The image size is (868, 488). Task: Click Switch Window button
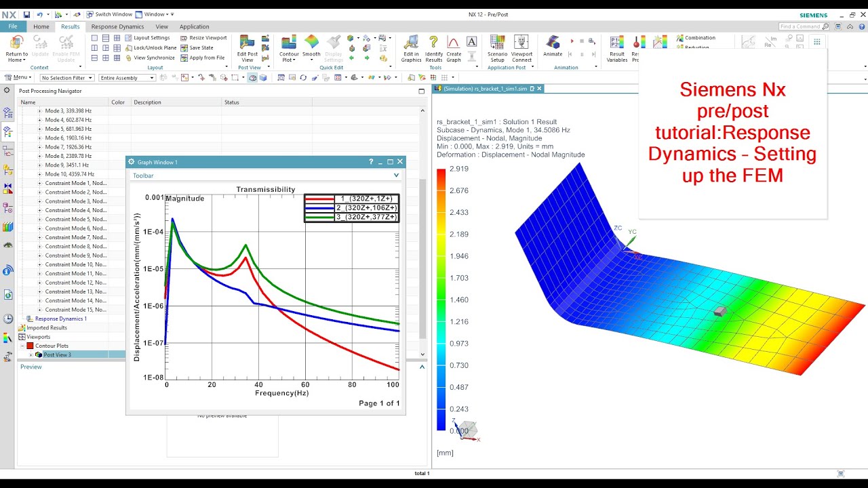point(109,14)
